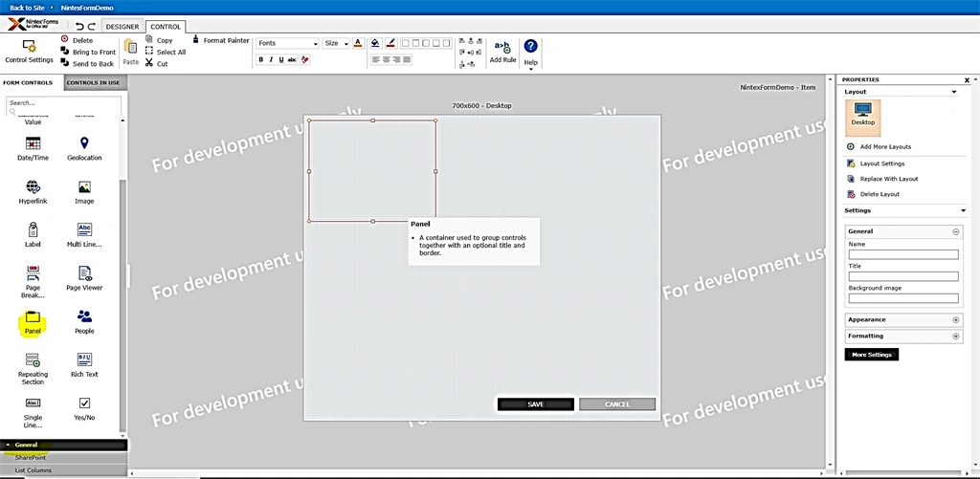Select the Single Line textbox control
Screen dimensions: 980x479
click(33, 412)
